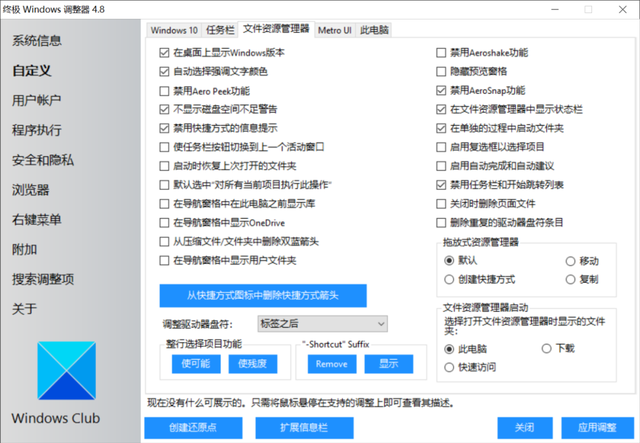Open the 关于 page
The image size is (640, 443).
tap(24, 309)
